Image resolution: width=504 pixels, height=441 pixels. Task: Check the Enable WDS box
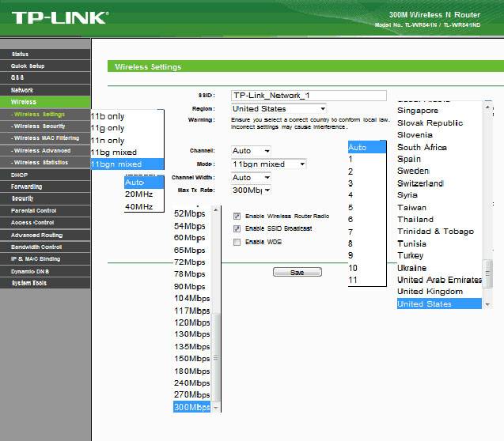[237, 242]
